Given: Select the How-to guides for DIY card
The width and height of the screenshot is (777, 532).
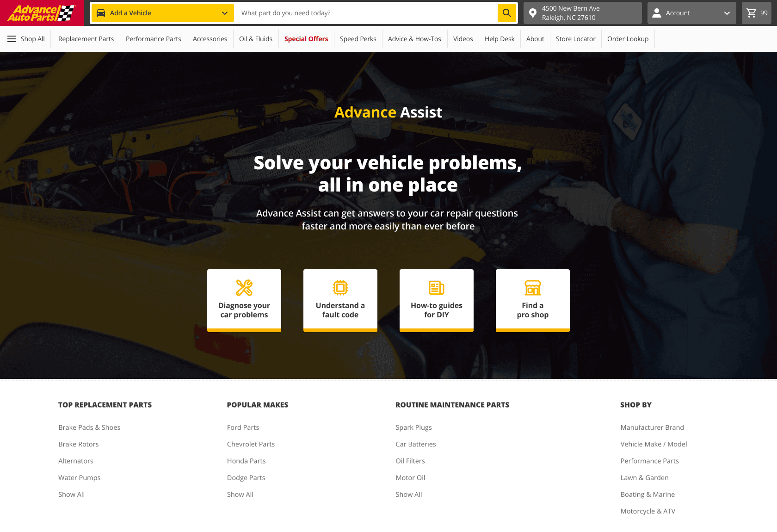Looking at the screenshot, I should click(437, 301).
